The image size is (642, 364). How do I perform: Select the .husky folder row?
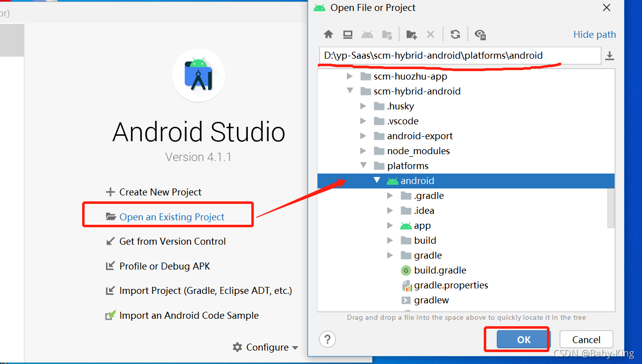[466, 106]
